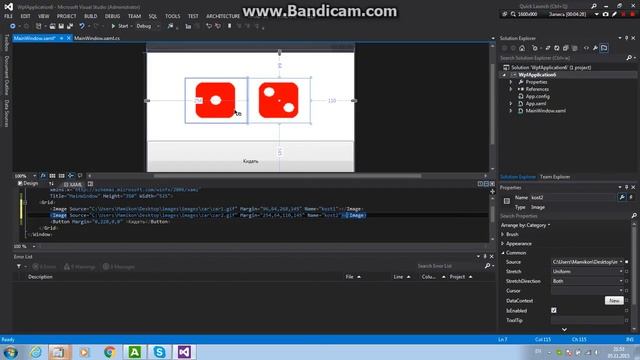Click the Home icon in Solution Explorer

[x=522, y=48]
